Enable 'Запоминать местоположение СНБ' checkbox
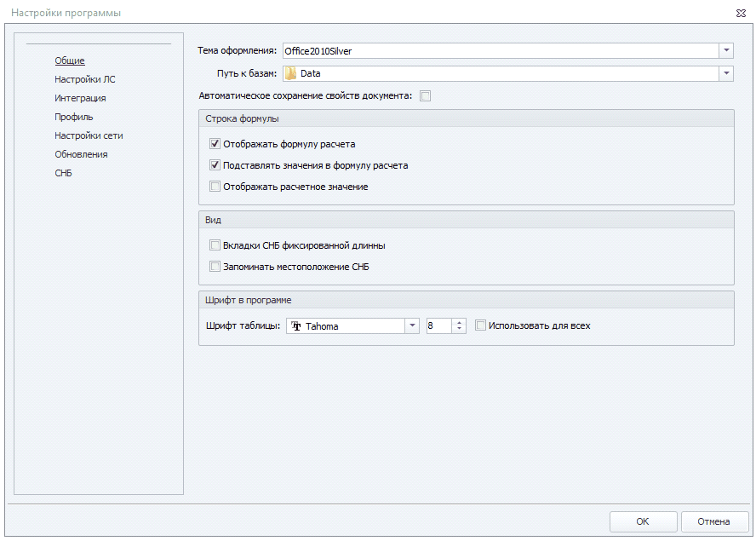Screen dimensions: 756x541 click(x=215, y=267)
